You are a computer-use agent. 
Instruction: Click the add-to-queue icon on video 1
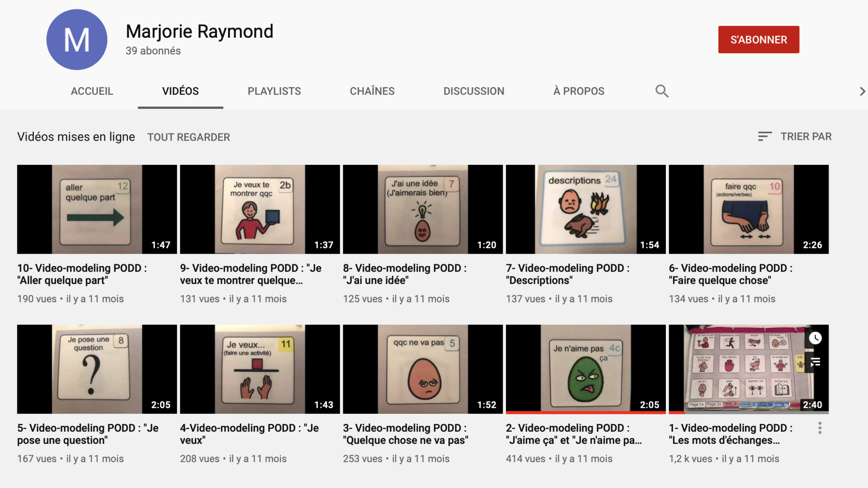pos(815,362)
